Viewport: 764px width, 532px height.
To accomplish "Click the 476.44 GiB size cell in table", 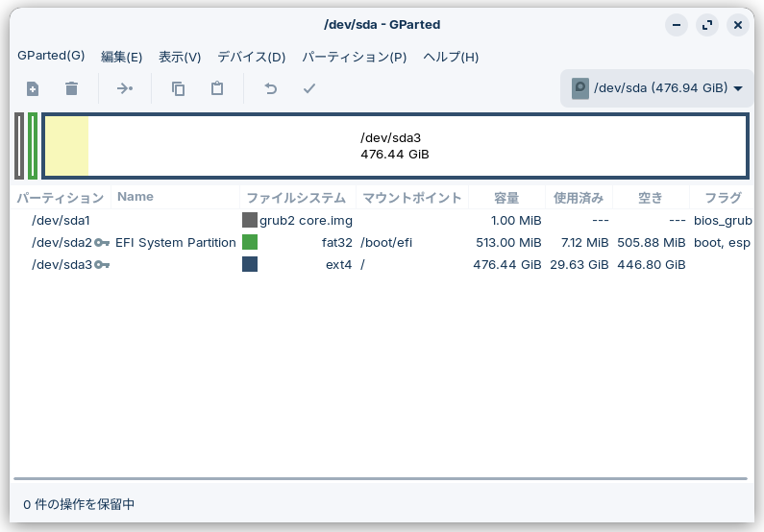I will (507, 265).
